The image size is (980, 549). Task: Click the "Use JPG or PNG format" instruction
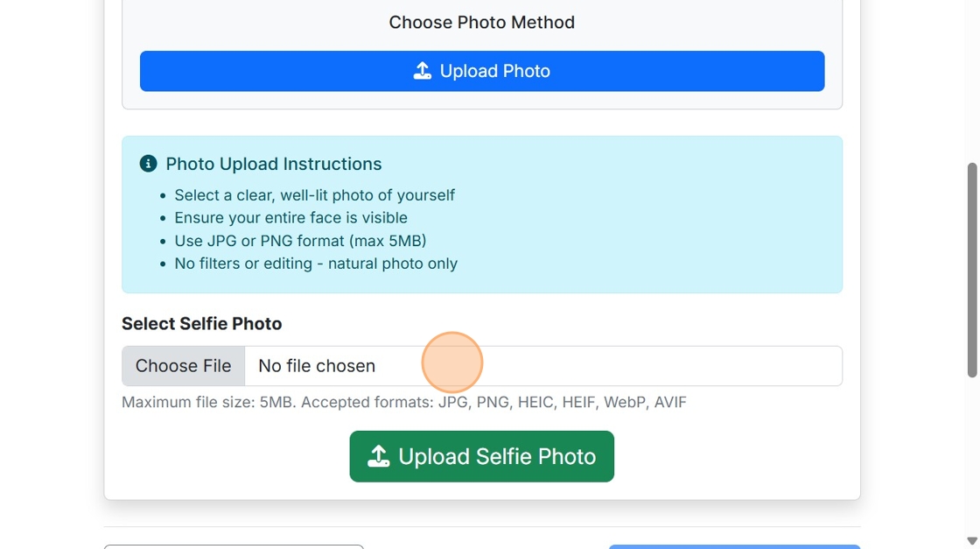pos(300,241)
